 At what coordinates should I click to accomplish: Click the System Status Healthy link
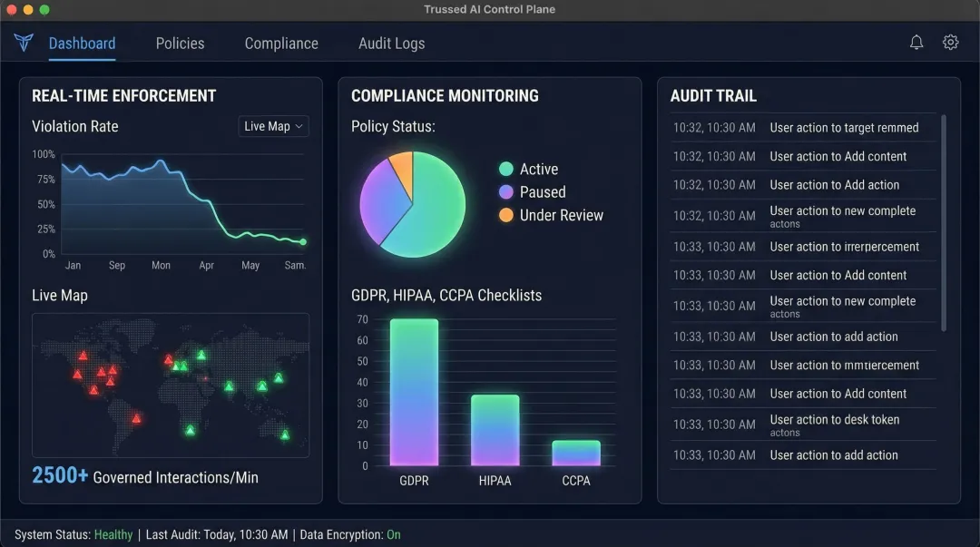(113, 534)
